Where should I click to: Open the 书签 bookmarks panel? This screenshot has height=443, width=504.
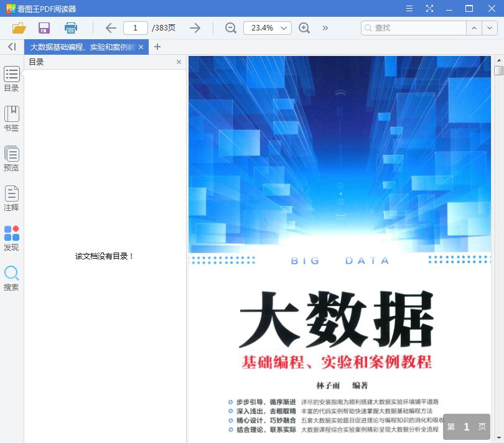coord(12,119)
